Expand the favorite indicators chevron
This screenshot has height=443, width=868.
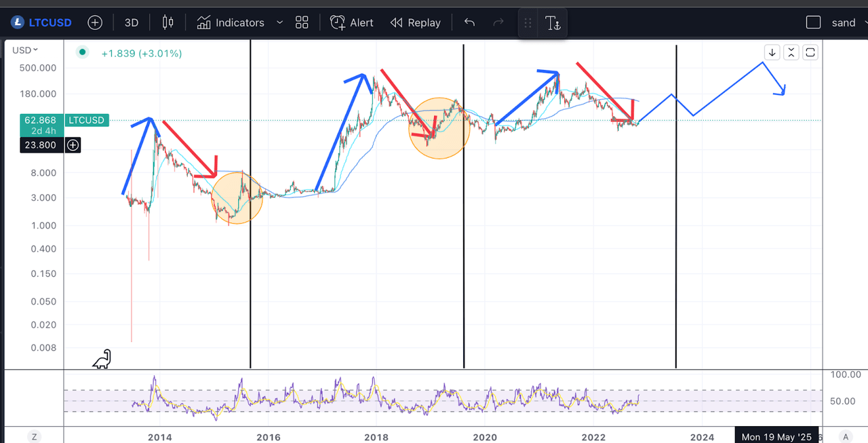279,22
